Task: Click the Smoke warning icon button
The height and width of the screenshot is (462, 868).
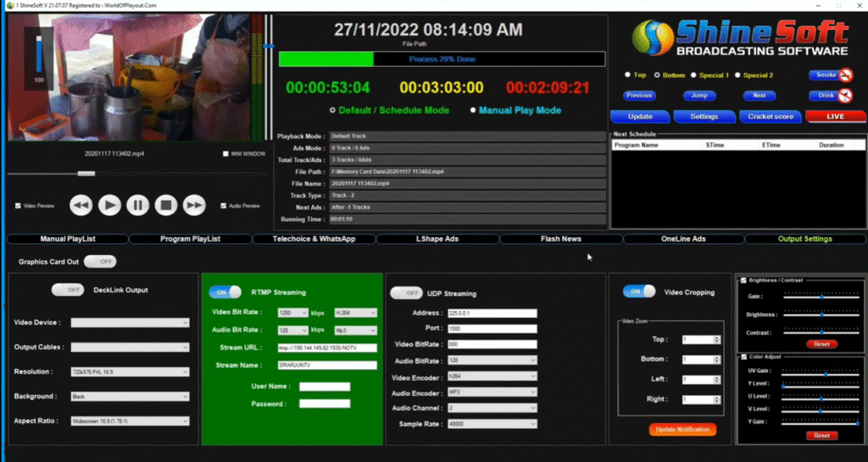Action: 830,75
